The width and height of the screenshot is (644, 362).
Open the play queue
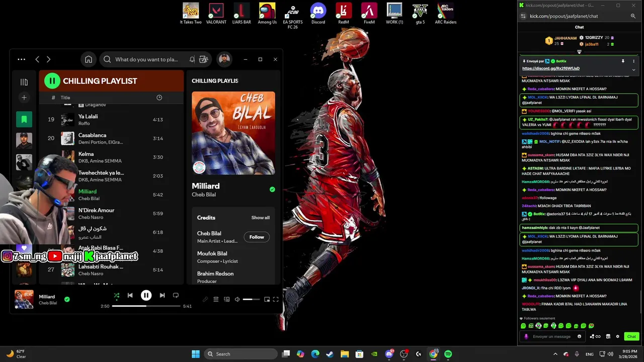[x=216, y=300]
